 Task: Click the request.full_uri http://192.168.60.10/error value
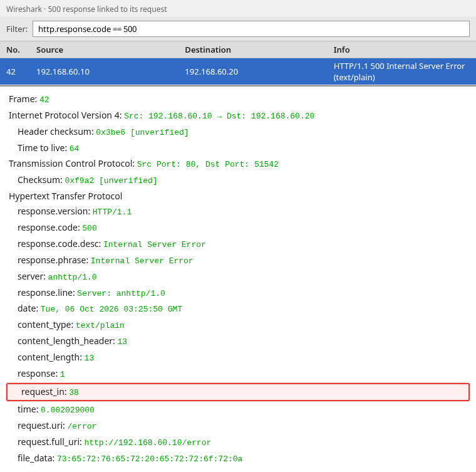(x=148, y=443)
